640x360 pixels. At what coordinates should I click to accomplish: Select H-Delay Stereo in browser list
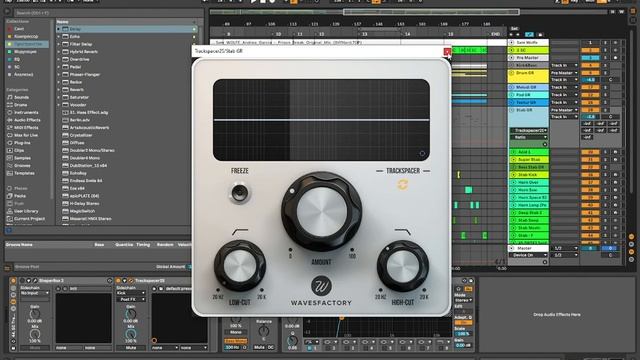coord(84,203)
